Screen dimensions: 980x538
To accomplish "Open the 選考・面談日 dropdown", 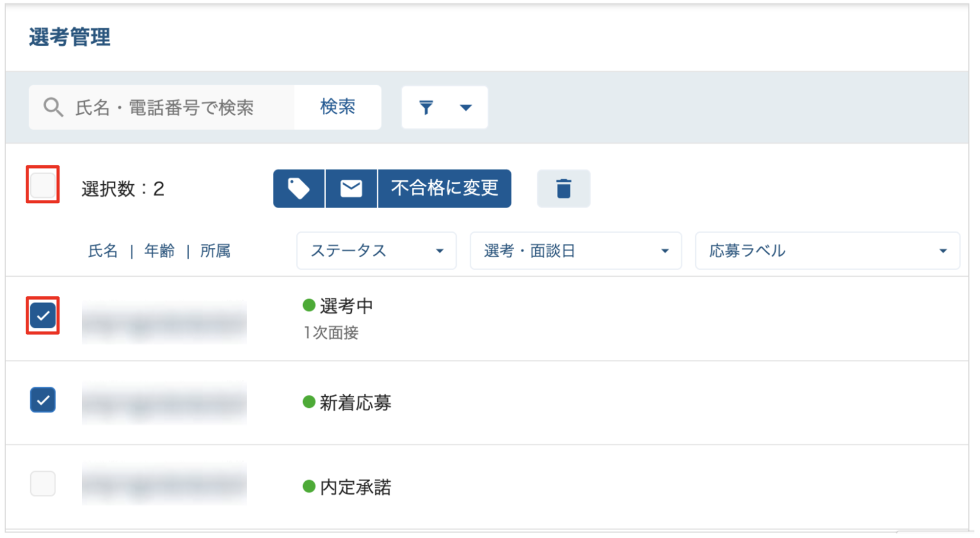I will 576,251.
